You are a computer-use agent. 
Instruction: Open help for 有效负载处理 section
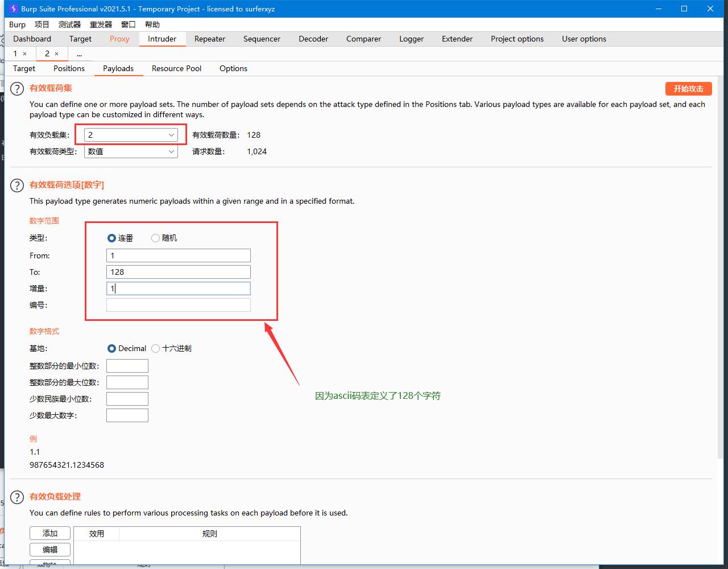(x=18, y=497)
